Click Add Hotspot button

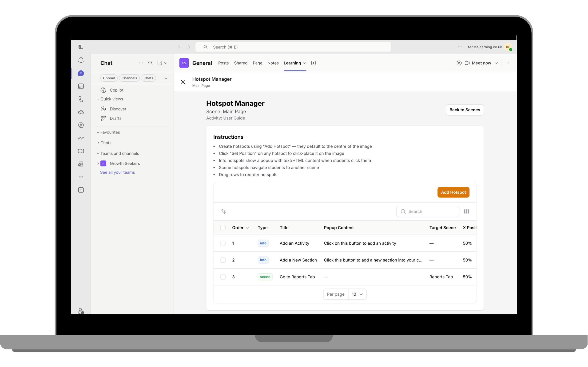tap(453, 192)
